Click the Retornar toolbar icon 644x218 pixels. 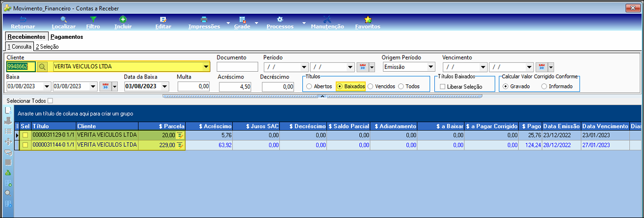[x=23, y=20]
